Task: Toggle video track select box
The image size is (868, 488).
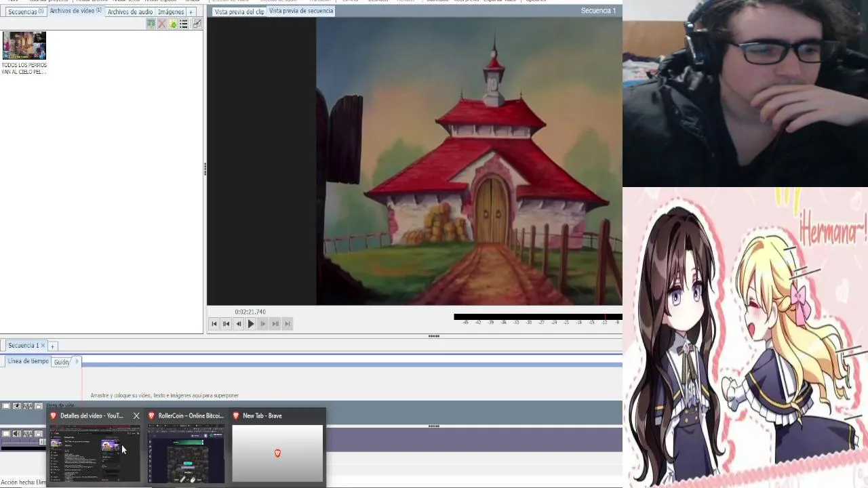Action: (6, 406)
